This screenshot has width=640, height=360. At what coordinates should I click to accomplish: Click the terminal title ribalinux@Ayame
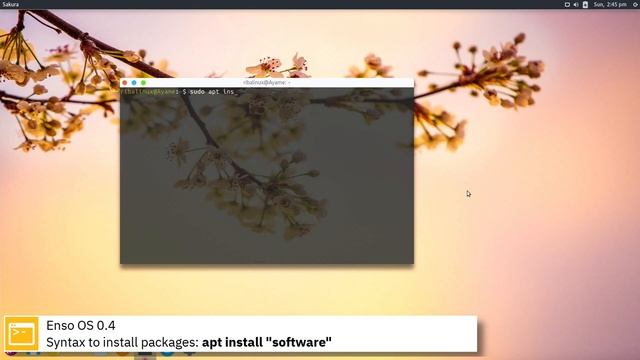(x=267, y=82)
